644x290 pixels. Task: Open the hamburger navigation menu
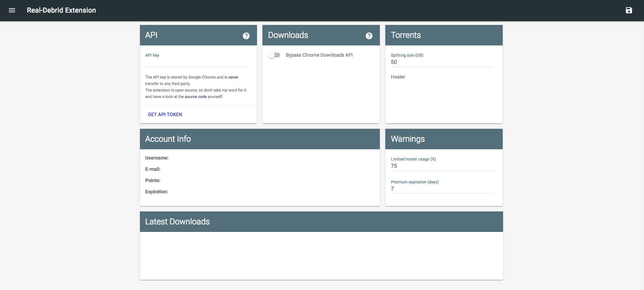[12, 10]
